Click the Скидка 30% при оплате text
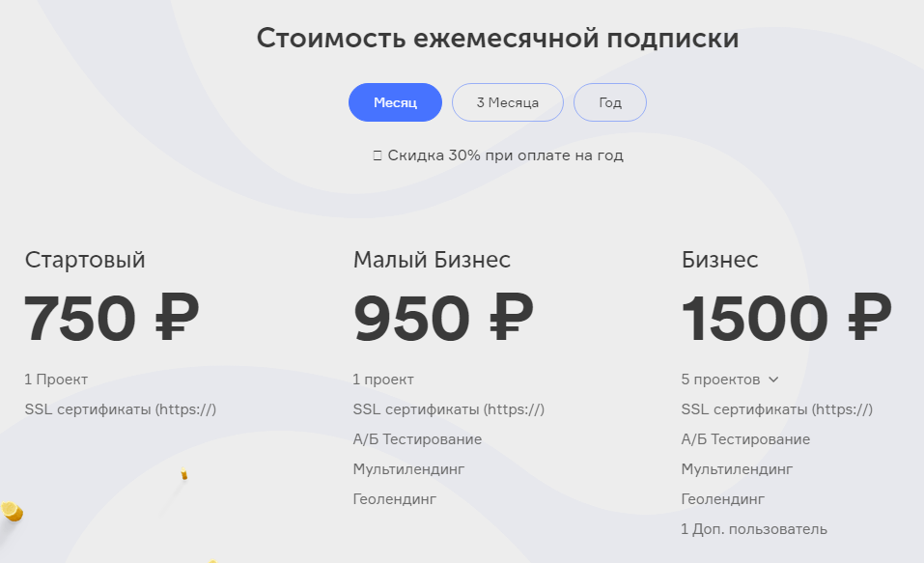 [x=505, y=155]
